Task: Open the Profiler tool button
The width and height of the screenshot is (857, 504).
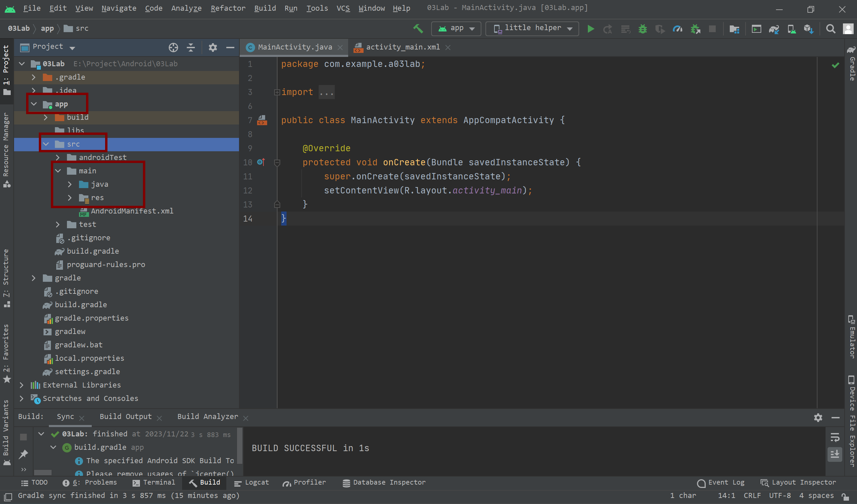Action: pos(304,483)
